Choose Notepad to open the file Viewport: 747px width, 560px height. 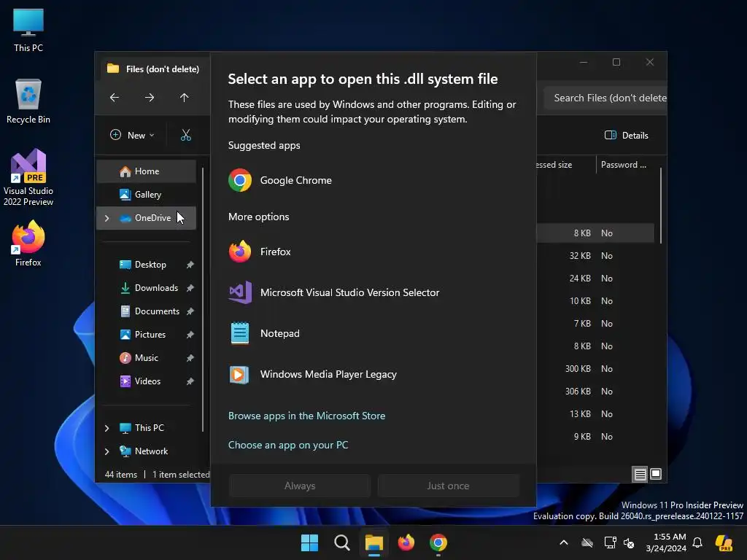coord(373,333)
